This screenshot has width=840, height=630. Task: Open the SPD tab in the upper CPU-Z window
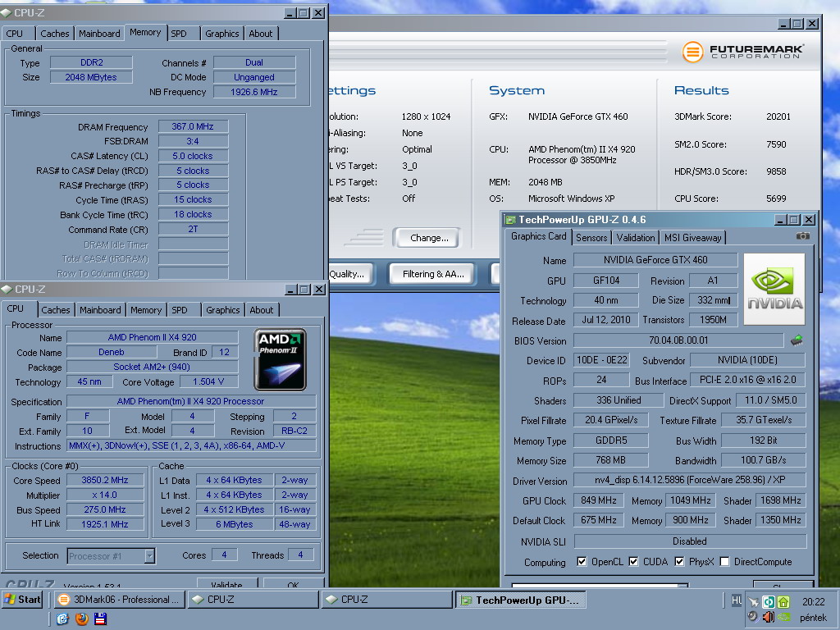coord(178,34)
